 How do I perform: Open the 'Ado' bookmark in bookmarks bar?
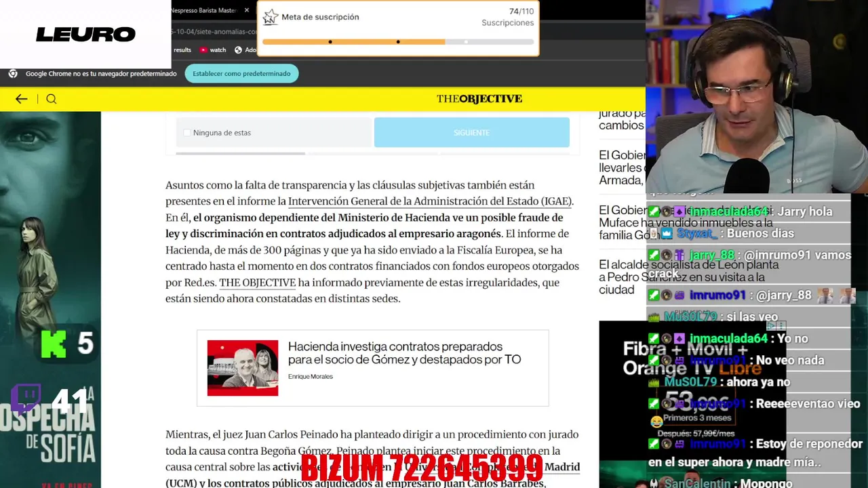pos(245,50)
